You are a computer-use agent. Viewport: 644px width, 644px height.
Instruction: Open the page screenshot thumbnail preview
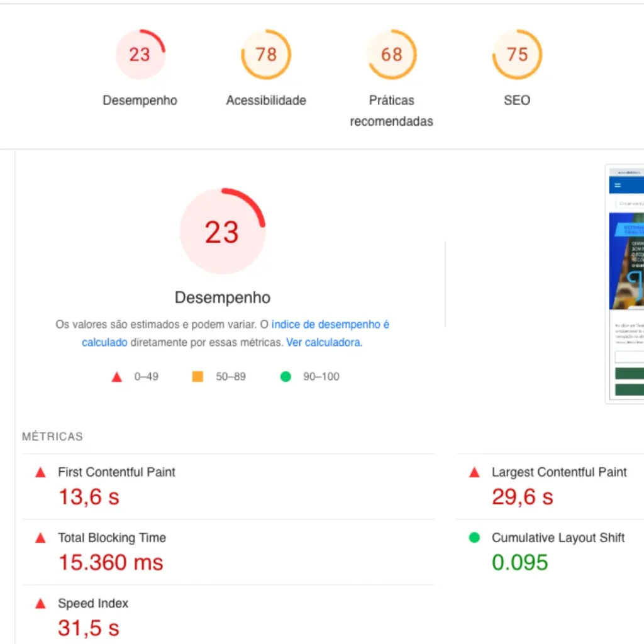[625, 284]
